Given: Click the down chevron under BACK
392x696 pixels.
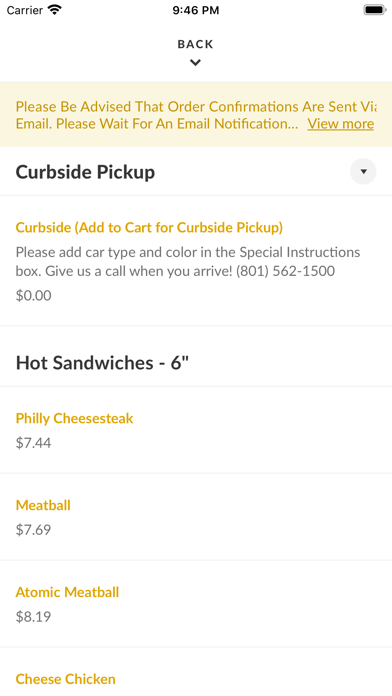Looking at the screenshot, I should click(195, 63).
